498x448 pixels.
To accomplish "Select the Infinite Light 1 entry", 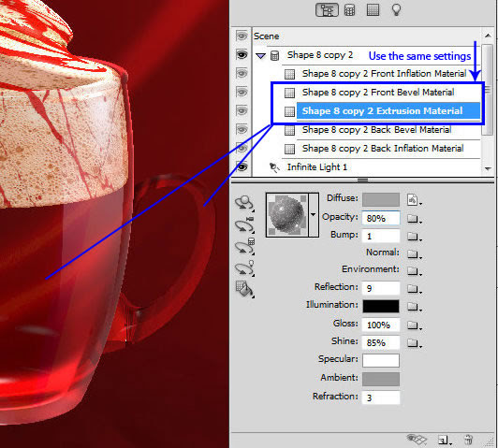I will (x=317, y=166).
